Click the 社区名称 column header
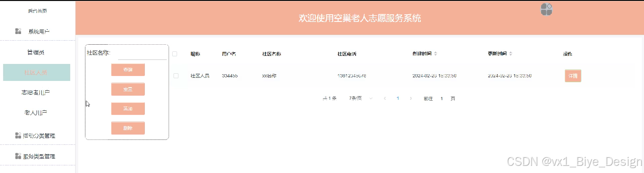The height and width of the screenshot is (173, 644). click(271, 54)
